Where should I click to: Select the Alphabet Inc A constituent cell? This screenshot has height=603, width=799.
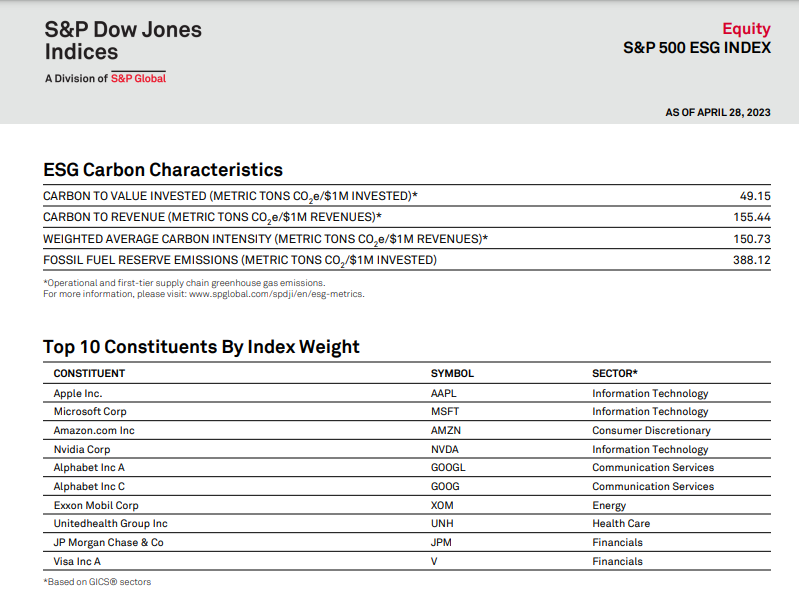(x=89, y=467)
